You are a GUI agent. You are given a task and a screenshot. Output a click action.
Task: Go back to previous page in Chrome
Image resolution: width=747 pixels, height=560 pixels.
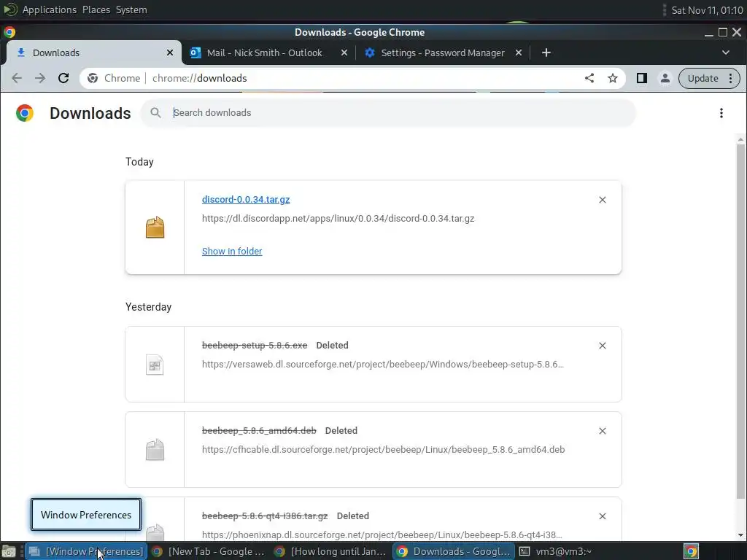(x=17, y=78)
